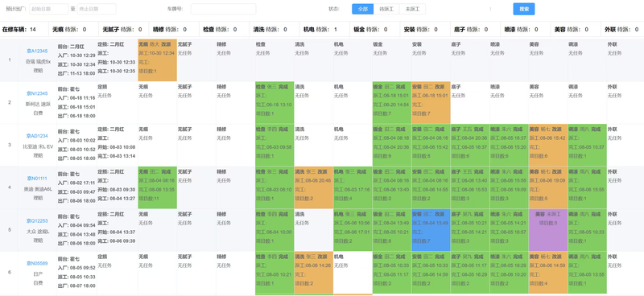The image size is (644, 296).
Task: Select the 钣金 待派 summary tab
Action: [374, 30]
